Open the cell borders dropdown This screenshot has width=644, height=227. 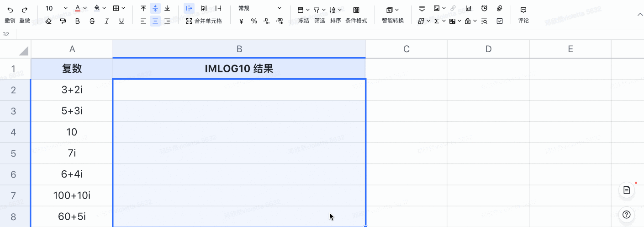click(119, 8)
